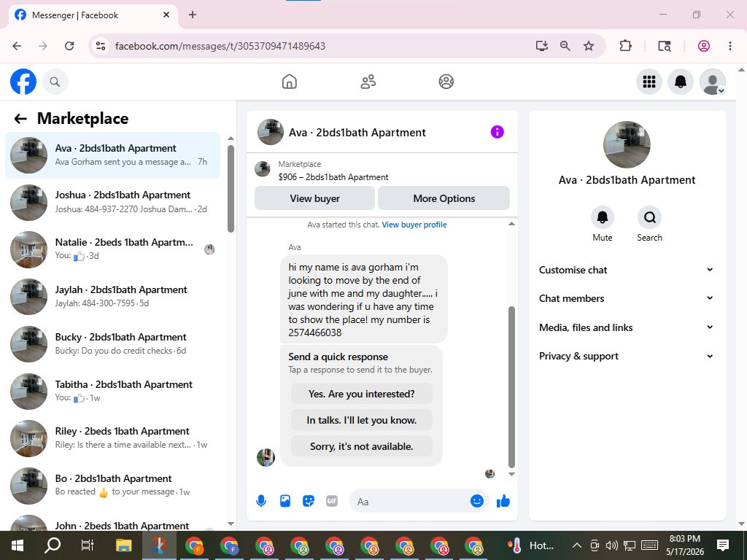Open the purple conversation information icon
This screenshot has width=747, height=560.
click(497, 132)
